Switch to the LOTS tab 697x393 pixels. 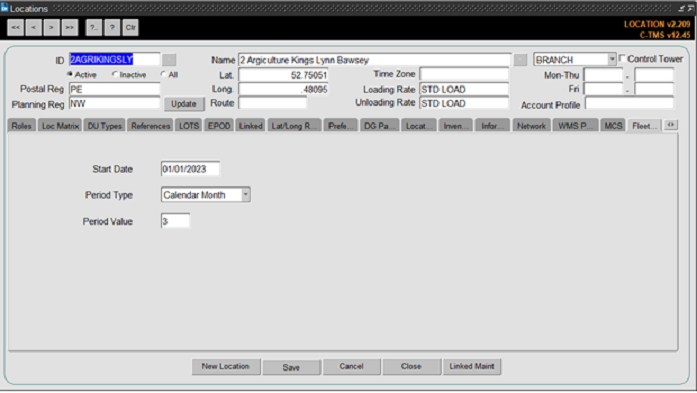(189, 126)
